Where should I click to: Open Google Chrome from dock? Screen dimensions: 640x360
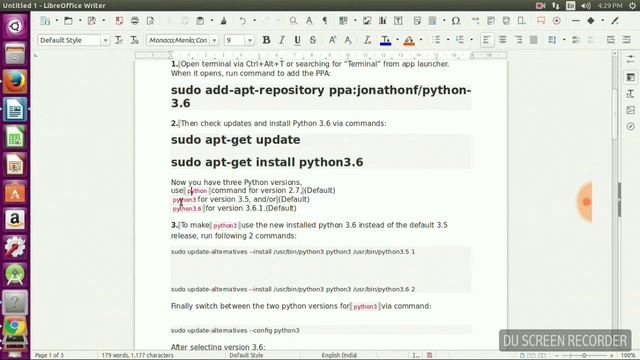click(15, 326)
